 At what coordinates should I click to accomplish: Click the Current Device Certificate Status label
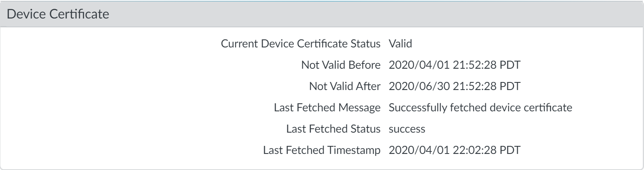click(x=300, y=43)
